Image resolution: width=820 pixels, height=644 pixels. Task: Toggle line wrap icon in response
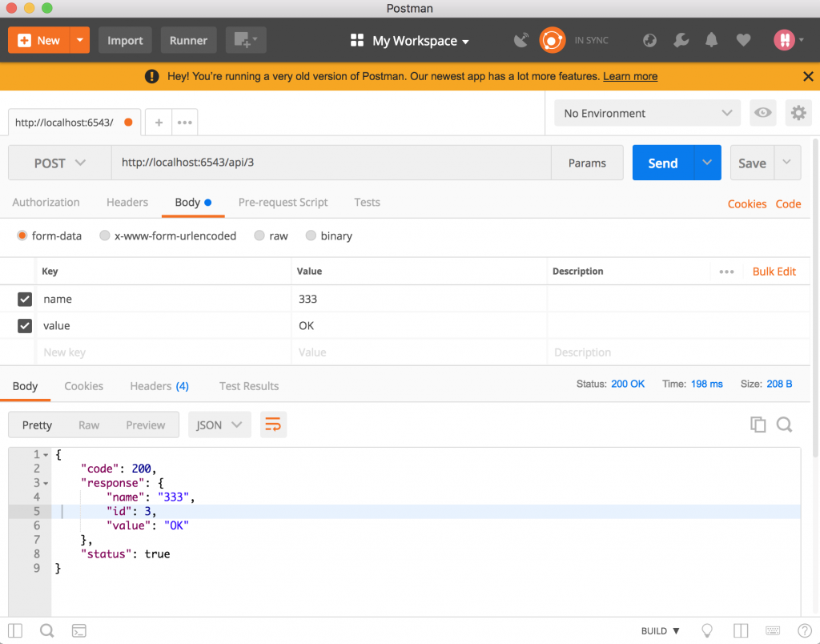273,425
